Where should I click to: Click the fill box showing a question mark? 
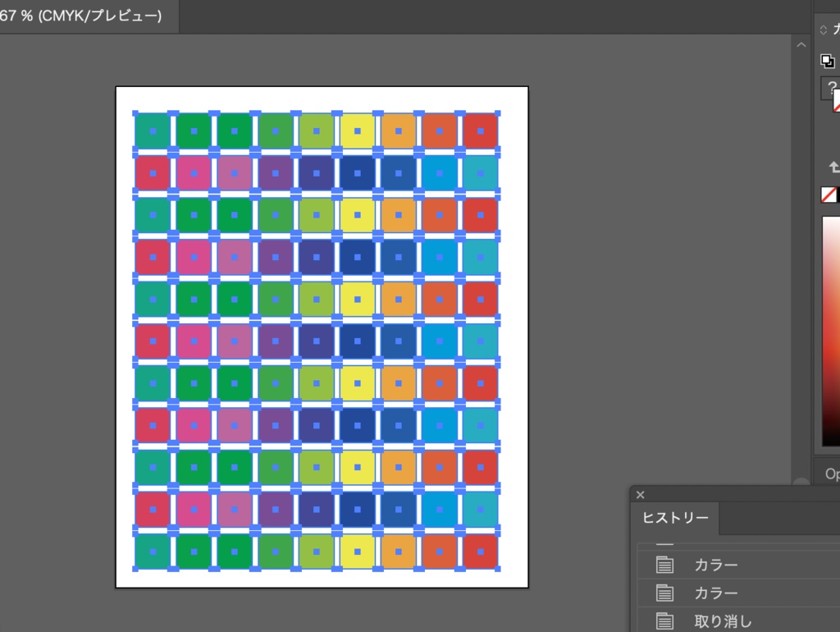[830, 89]
